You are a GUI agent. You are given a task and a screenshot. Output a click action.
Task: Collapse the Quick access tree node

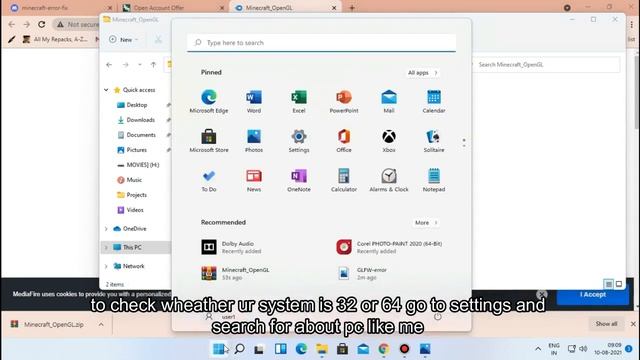(106, 90)
